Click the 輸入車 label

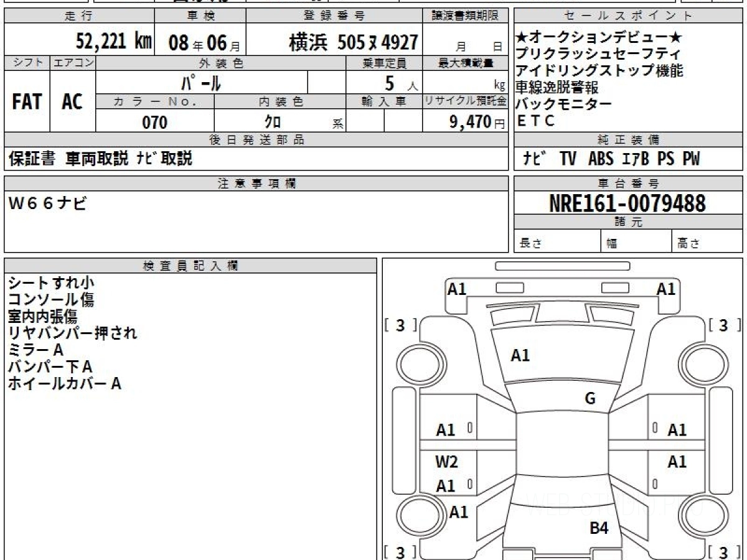tap(383, 101)
